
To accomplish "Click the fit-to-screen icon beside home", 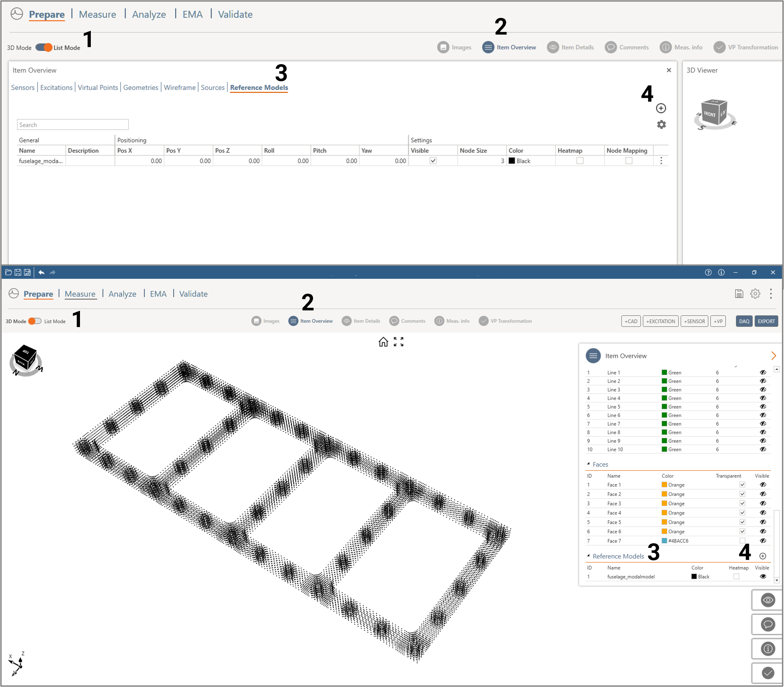I will pos(399,342).
